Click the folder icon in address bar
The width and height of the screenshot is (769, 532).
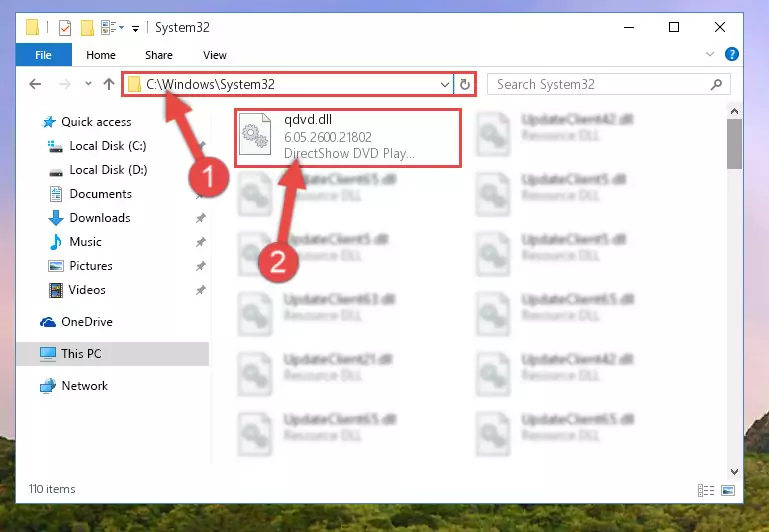click(134, 84)
